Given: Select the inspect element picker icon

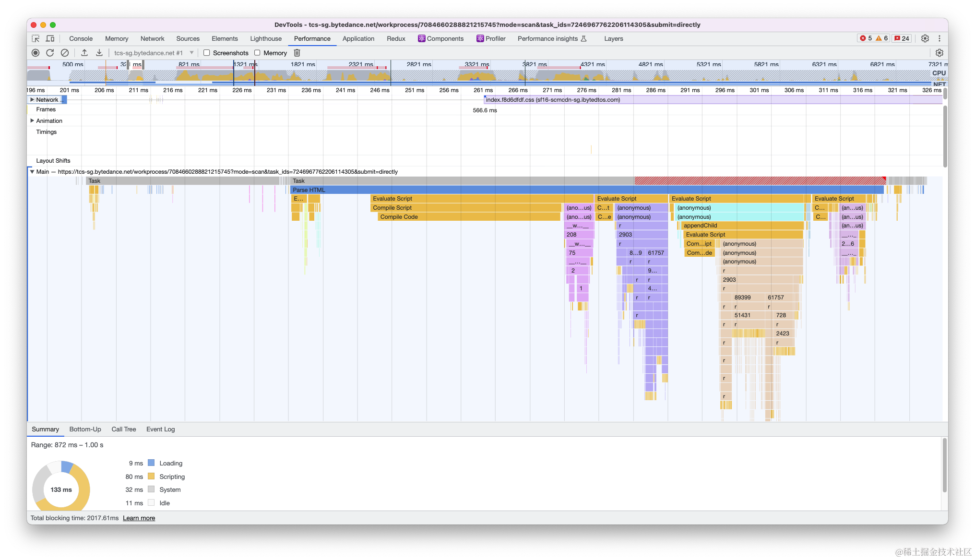Looking at the screenshot, I should click(x=36, y=38).
